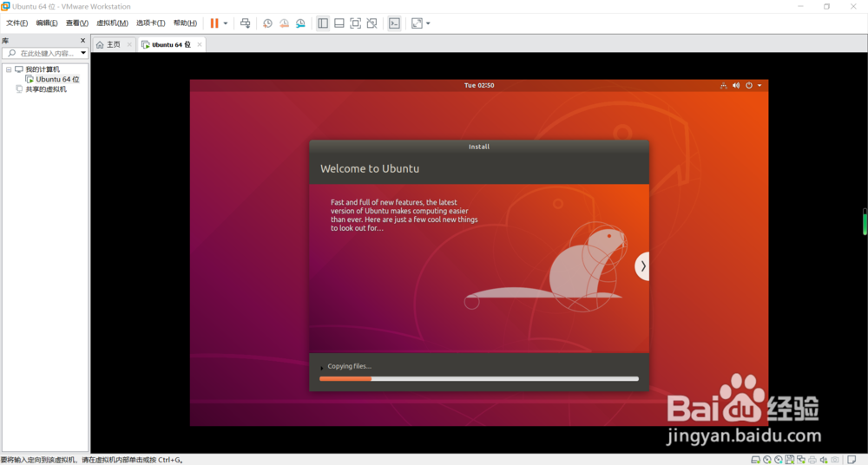Click the CD/DVD icon with cyan indicator
The image size is (868, 465).
[x=779, y=460]
